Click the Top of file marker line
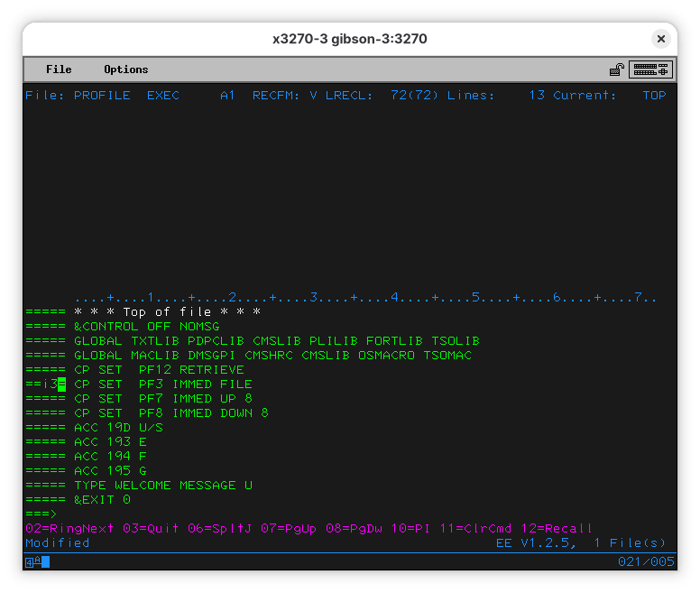The image size is (700, 593). pyautogui.click(x=167, y=312)
